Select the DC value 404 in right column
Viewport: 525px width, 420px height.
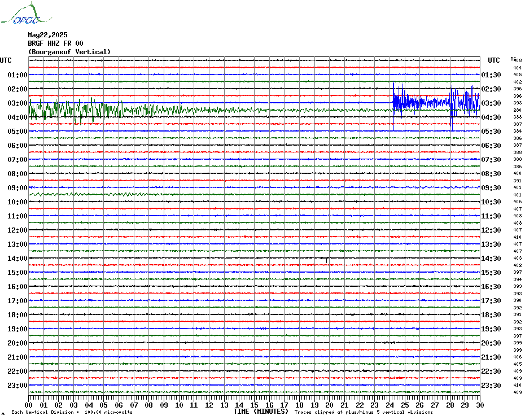click(518, 68)
